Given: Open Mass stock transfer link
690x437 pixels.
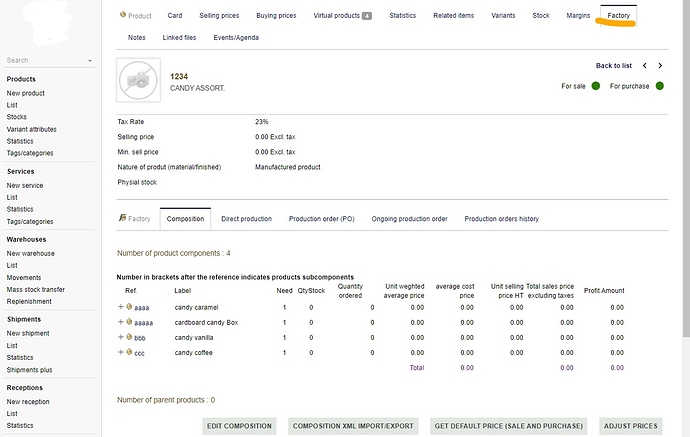Looking at the screenshot, I should (36, 290).
